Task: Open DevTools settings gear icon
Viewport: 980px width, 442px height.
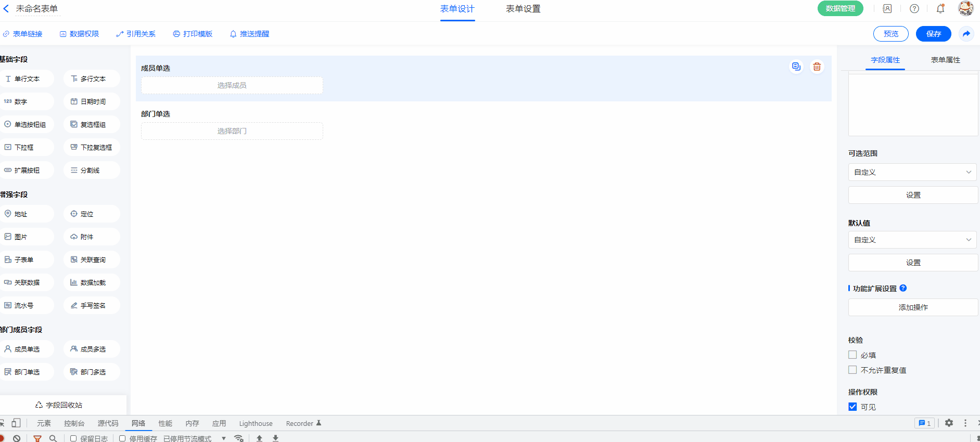Action: coord(949,423)
